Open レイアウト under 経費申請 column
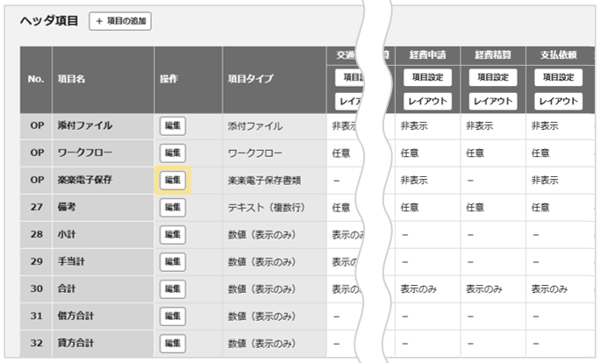This screenshot has width=600, height=363. point(427,101)
